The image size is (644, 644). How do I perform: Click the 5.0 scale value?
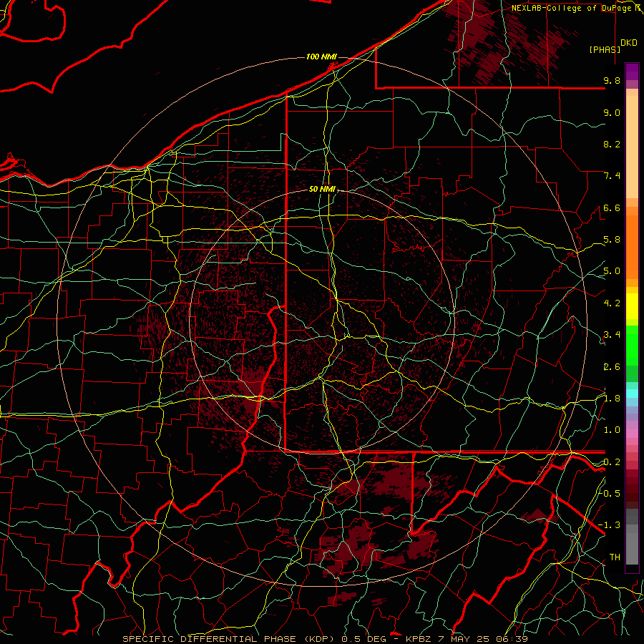click(x=612, y=271)
